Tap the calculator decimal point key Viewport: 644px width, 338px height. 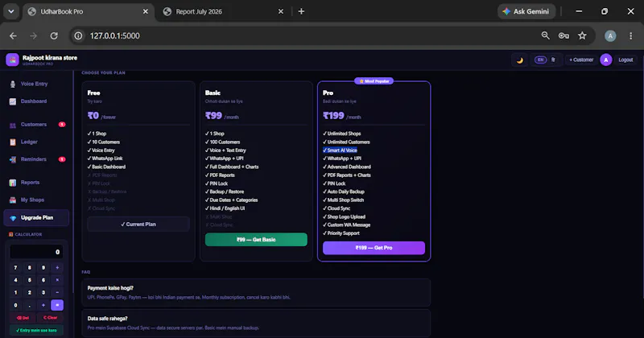(x=30, y=305)
